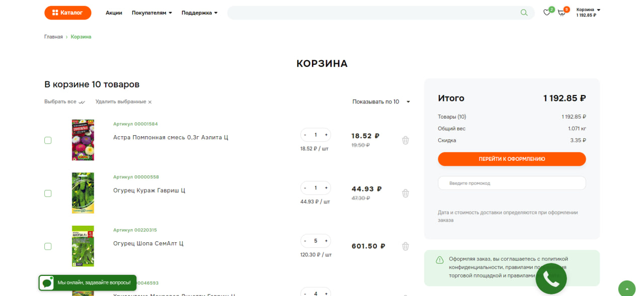Click the cart icon in header
This screenshot has width=644, height=296.
coord(561,13)
